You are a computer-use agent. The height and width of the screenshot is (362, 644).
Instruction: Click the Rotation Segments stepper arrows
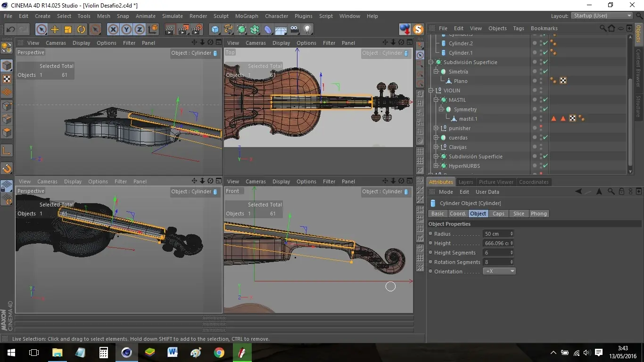click(x=512, y=262)
